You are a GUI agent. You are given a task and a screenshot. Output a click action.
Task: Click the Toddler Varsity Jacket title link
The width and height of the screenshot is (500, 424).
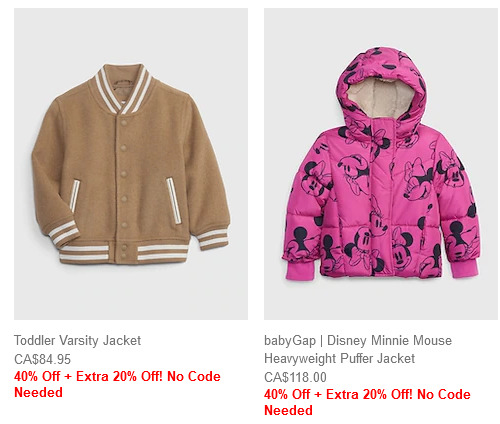[x=77, y=340]
